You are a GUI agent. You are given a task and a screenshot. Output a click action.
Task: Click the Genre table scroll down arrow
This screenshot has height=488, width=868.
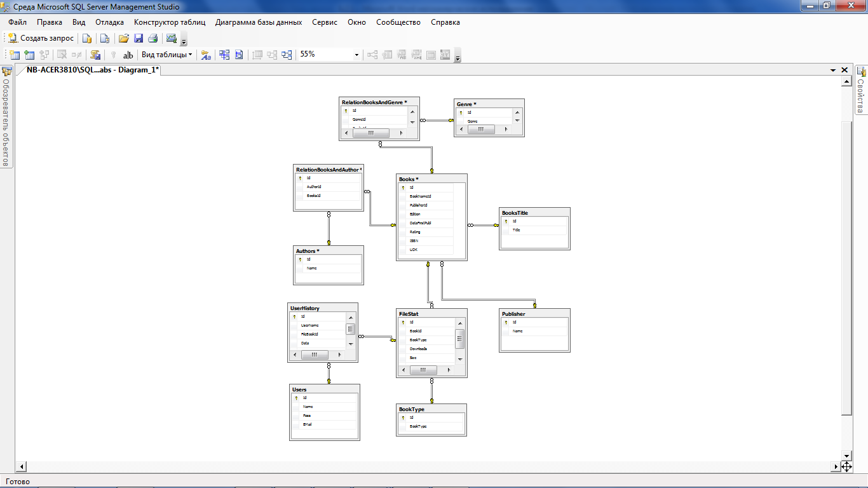point(517,120)
